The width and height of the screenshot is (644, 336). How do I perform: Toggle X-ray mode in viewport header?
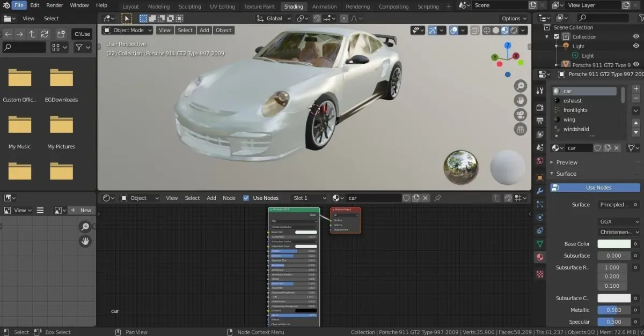pos(475,31)
